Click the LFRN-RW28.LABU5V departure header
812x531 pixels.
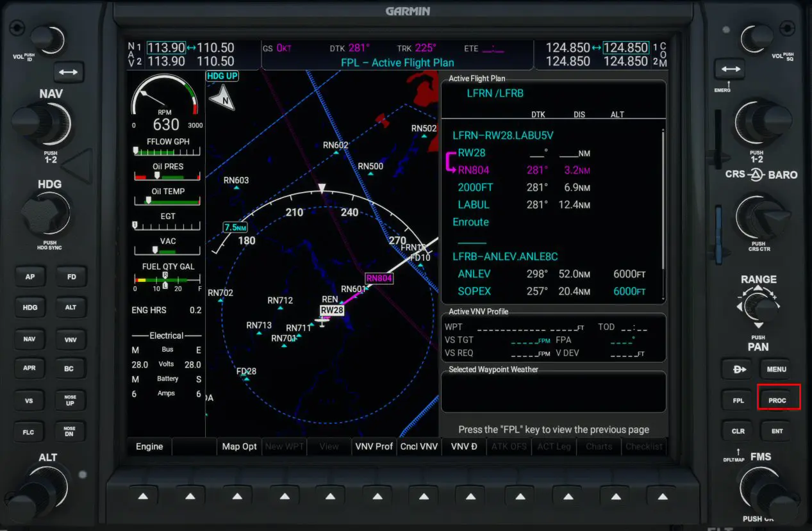tap(503, 136)
